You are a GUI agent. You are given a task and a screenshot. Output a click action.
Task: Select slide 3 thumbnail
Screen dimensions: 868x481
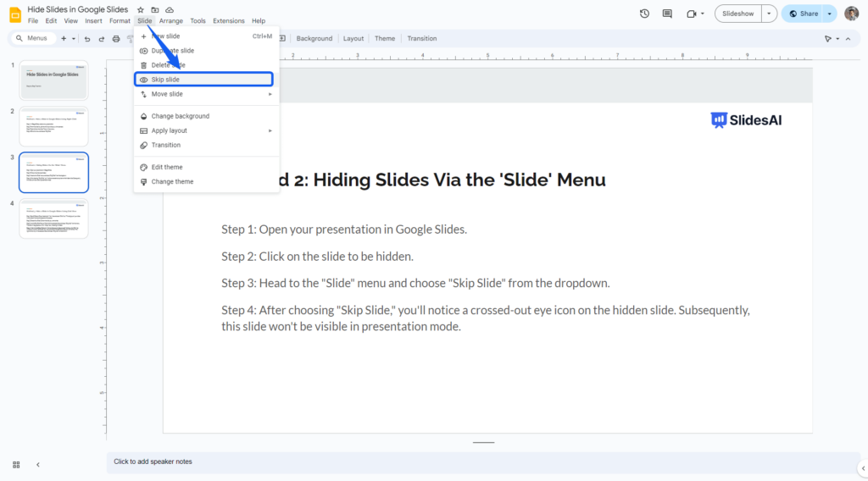pos(53,173)
